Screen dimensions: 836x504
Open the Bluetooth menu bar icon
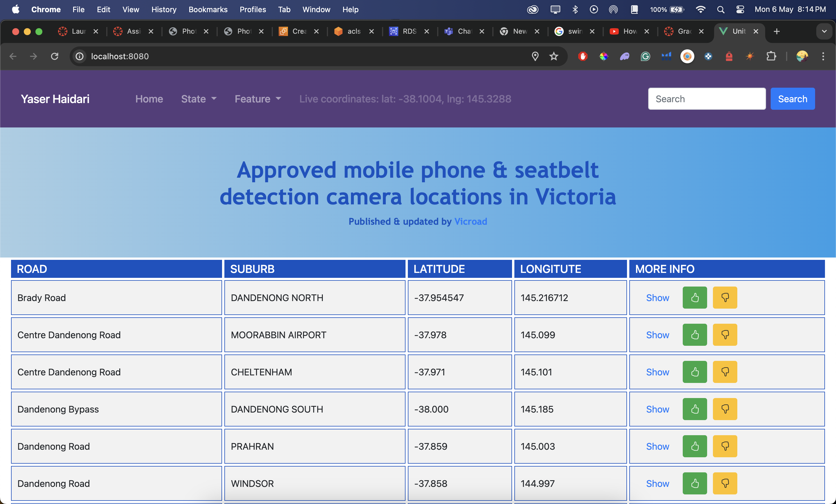[575, 10]
